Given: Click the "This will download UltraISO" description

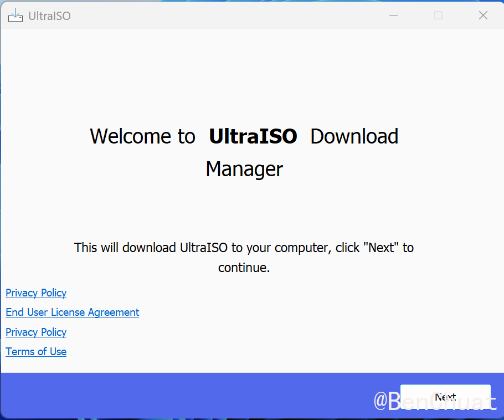Looking at the screenshot, I should tap(244, 248).
